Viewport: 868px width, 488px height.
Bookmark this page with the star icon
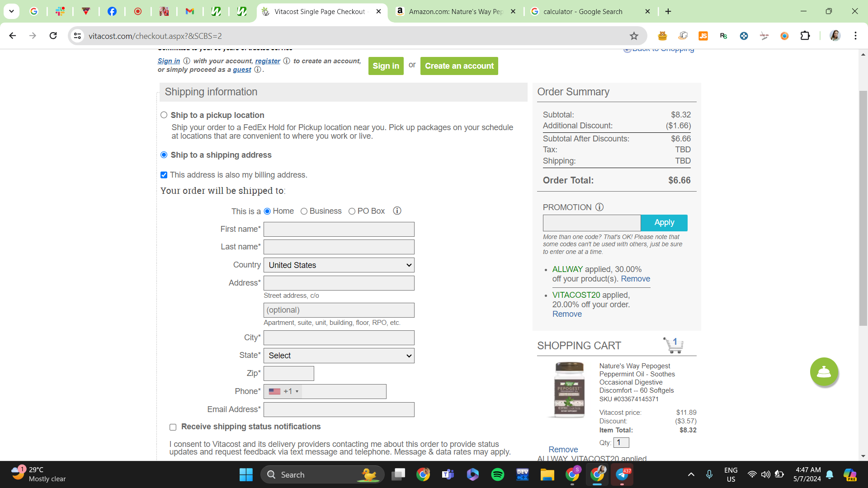[634, 36]
